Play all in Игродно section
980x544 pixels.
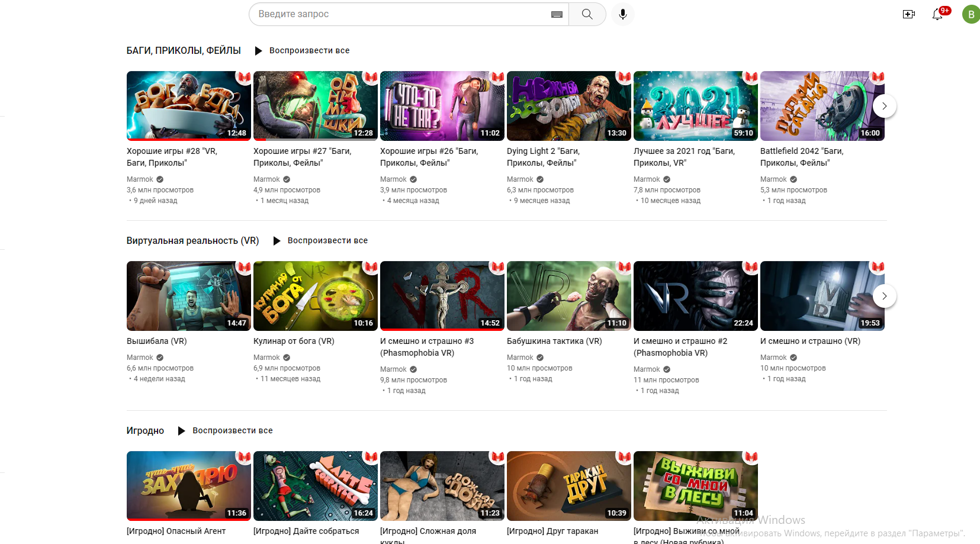click(226, 430)
